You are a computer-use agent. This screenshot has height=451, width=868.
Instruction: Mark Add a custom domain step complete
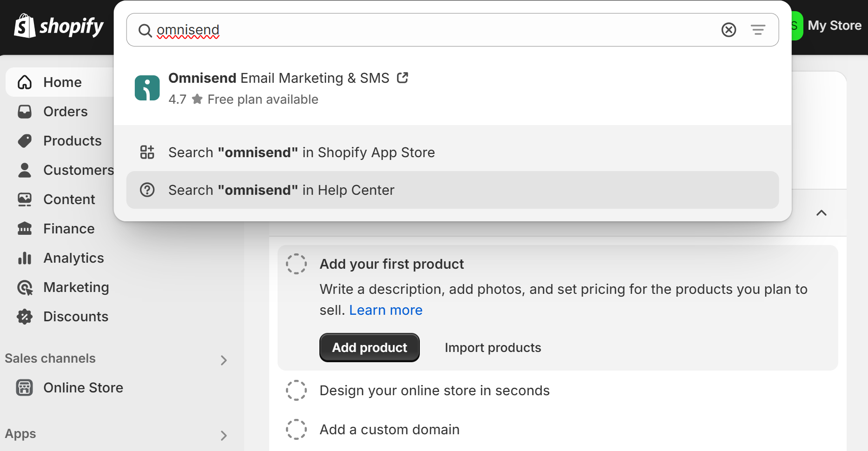pyautogui.click(x=296, y=429)
